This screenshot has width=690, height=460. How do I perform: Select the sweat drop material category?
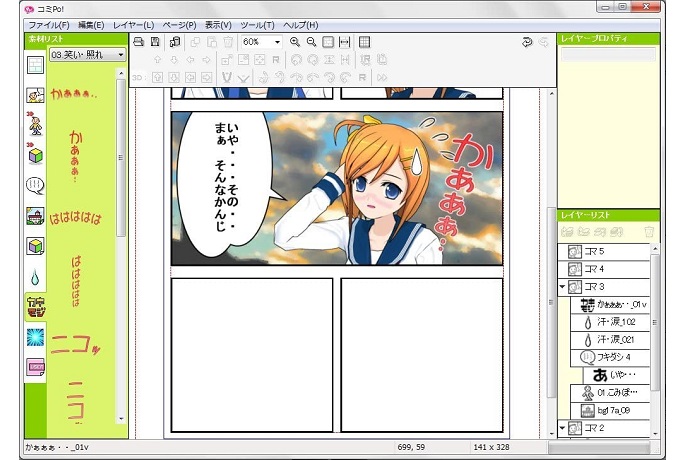coord(35,276)
